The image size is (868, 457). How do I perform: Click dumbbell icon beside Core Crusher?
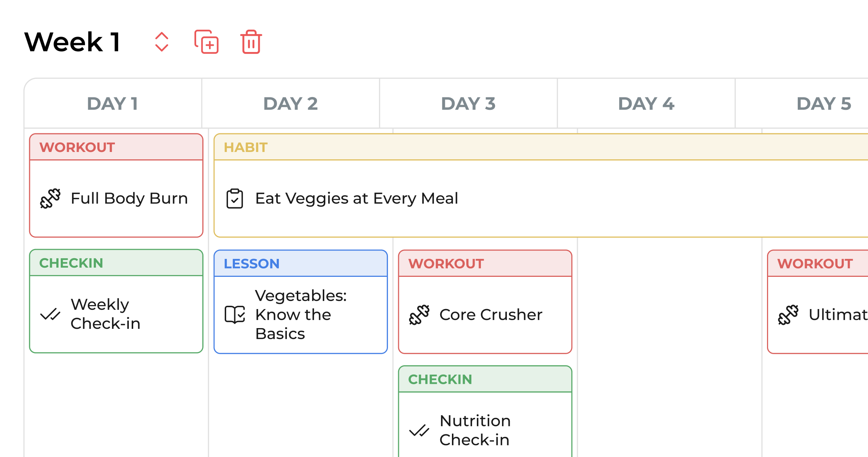419,315
